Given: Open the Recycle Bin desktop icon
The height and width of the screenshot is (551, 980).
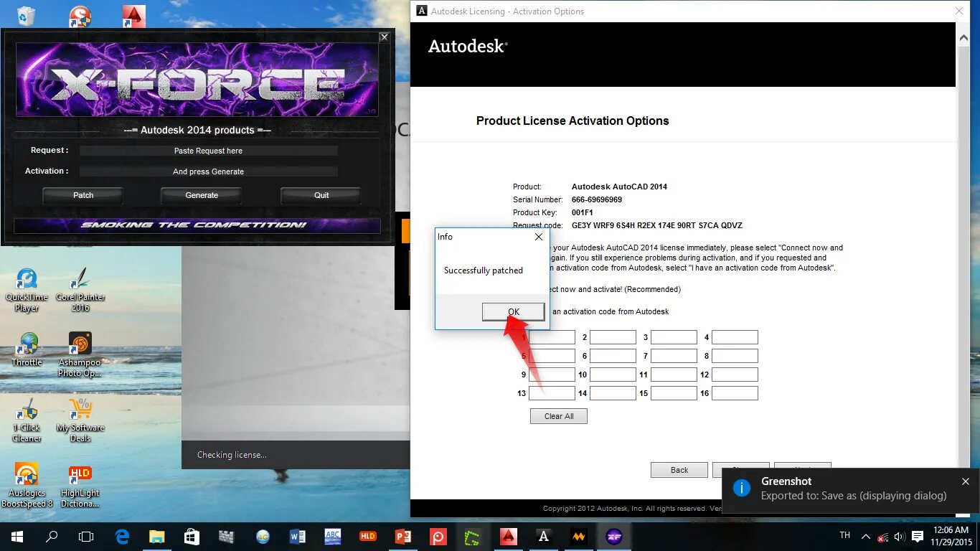Looking at the screenshot, I should click(27, 16).
